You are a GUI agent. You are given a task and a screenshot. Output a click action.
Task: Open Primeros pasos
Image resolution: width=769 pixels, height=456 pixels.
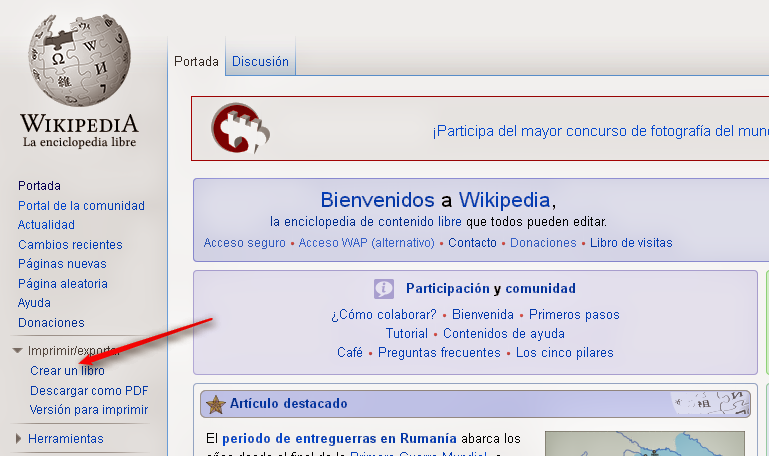574,314
